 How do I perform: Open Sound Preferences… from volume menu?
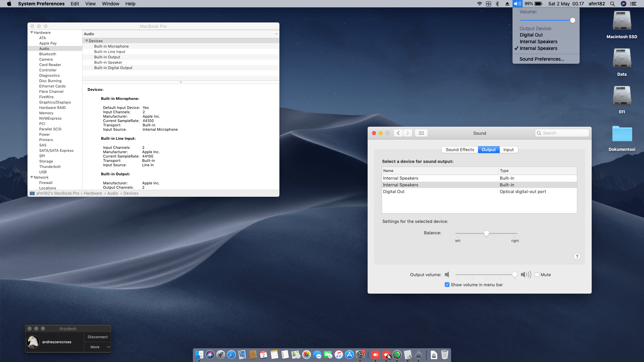click(x=546, y=59)
